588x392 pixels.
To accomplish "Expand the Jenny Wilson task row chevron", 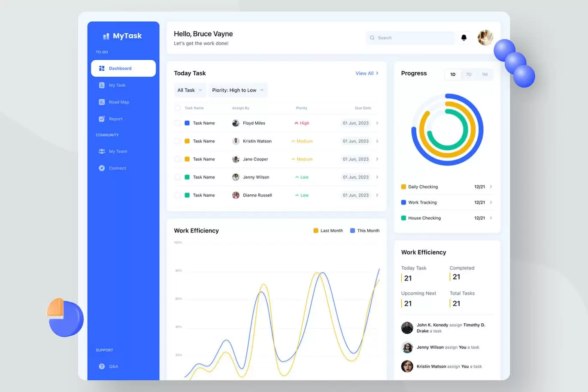I will 377,177.
